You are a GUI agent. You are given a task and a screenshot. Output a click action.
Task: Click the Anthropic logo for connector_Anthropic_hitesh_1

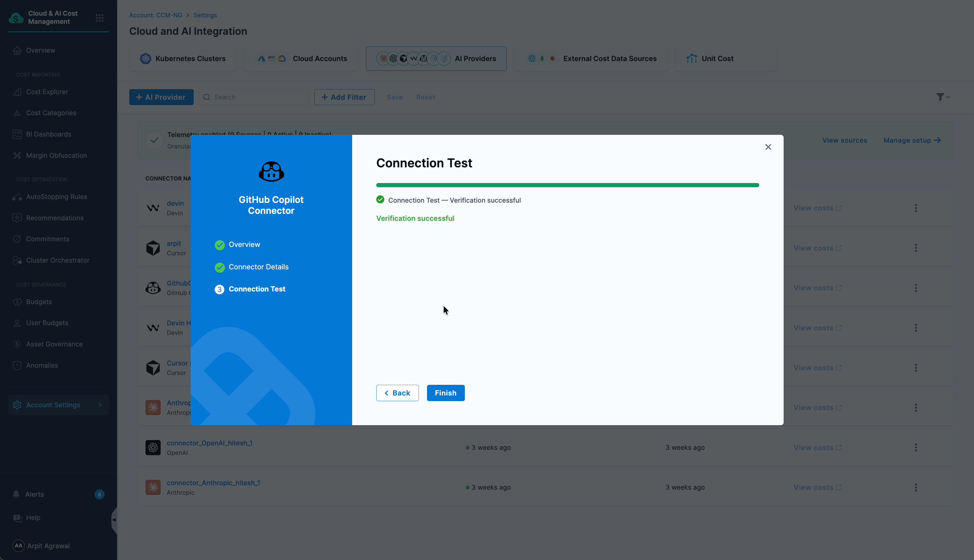click(153, 488)
